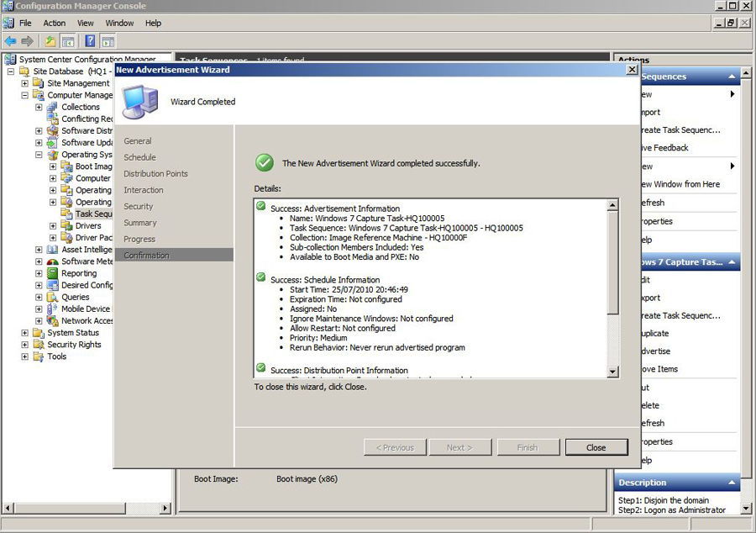Image resolution: width=756 pixels, height=533 pixels.
Task: Collapse the Computer Management node
Action: point(24,95)
